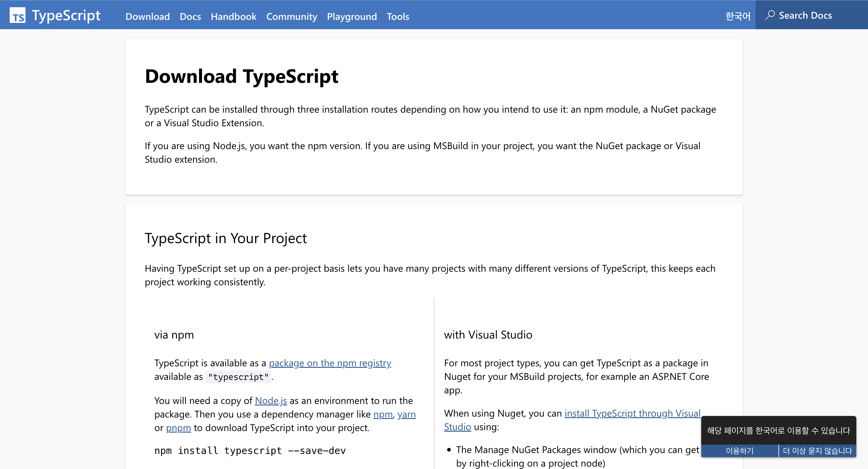Visit the npm dependency manager link
868x469 pixels.
(x=383, y=414)
